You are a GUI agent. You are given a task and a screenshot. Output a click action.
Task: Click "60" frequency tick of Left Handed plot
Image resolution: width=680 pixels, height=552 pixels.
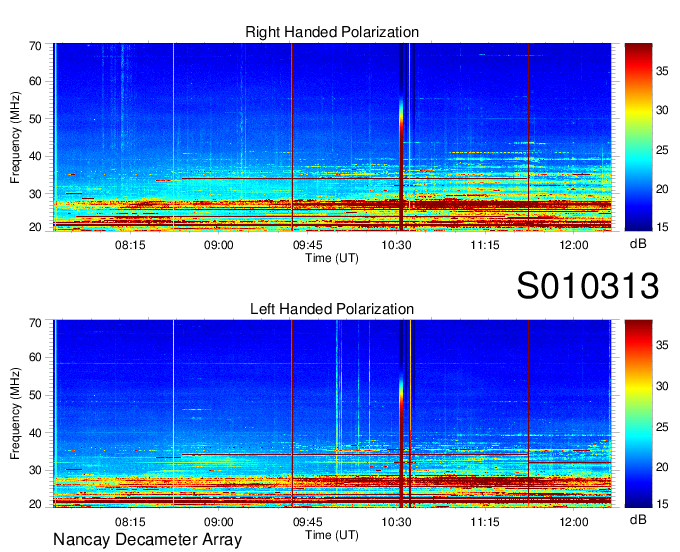pos(35,357)
